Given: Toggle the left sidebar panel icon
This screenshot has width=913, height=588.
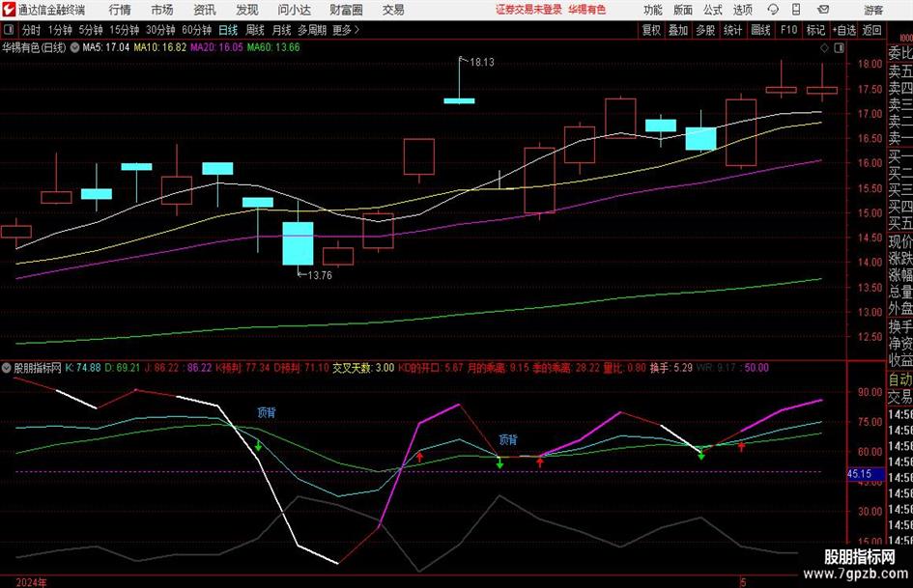Looking at the screenshot, I should click(x=9, y=30).
